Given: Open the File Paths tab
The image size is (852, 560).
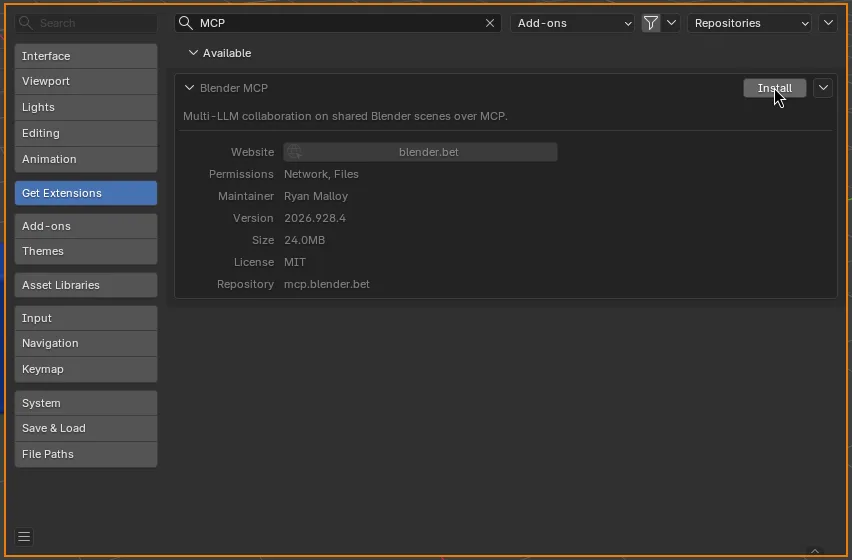Looking at the screenshot, I should [86, 454].
